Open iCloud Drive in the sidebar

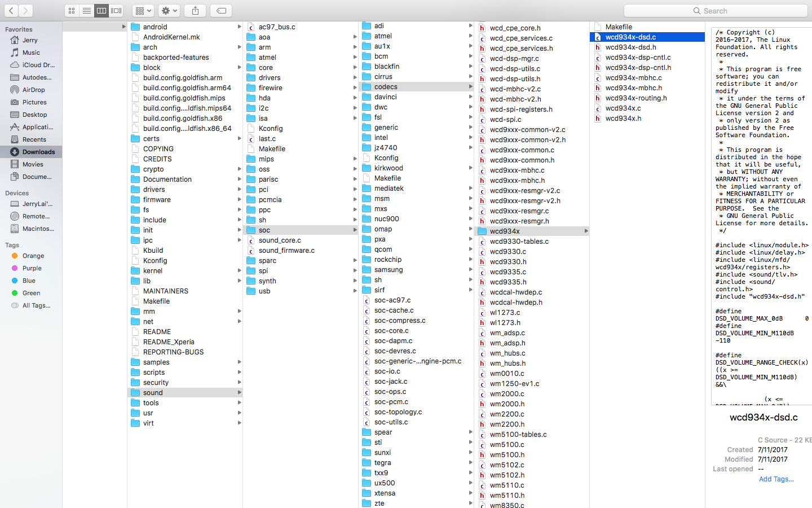tap(31, 65)
